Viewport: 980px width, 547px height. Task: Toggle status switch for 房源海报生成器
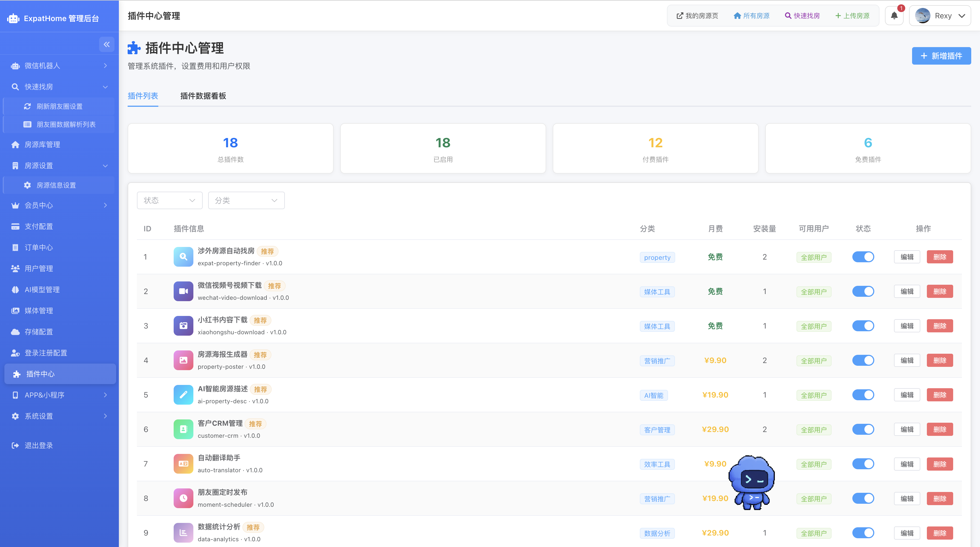[x=863, y=360]
